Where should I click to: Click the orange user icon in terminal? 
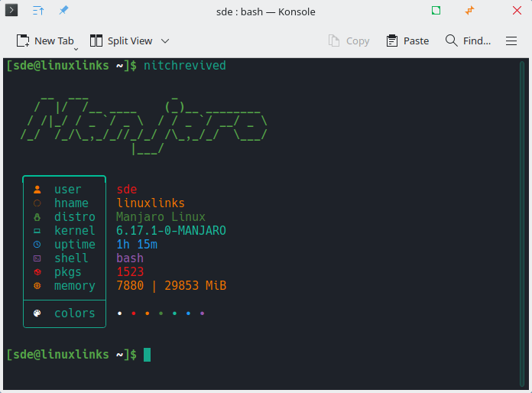[37, 190]
